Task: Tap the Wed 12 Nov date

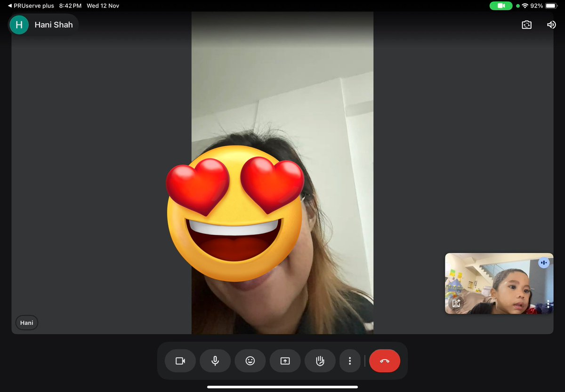Action: point(103,6)
